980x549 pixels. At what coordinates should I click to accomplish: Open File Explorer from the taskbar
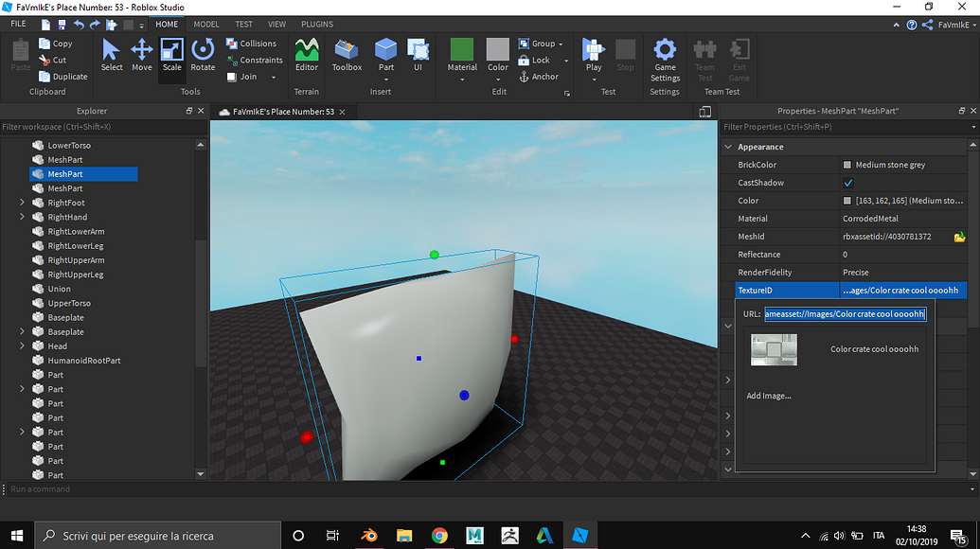tap(404, 535)
